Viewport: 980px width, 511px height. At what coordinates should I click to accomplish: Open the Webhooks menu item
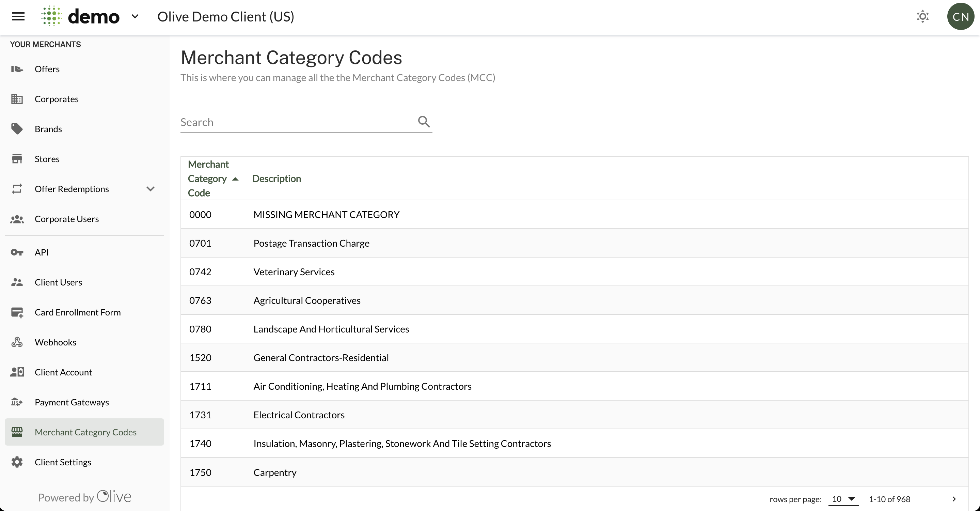pyautogui.click(x=84, y=342)
